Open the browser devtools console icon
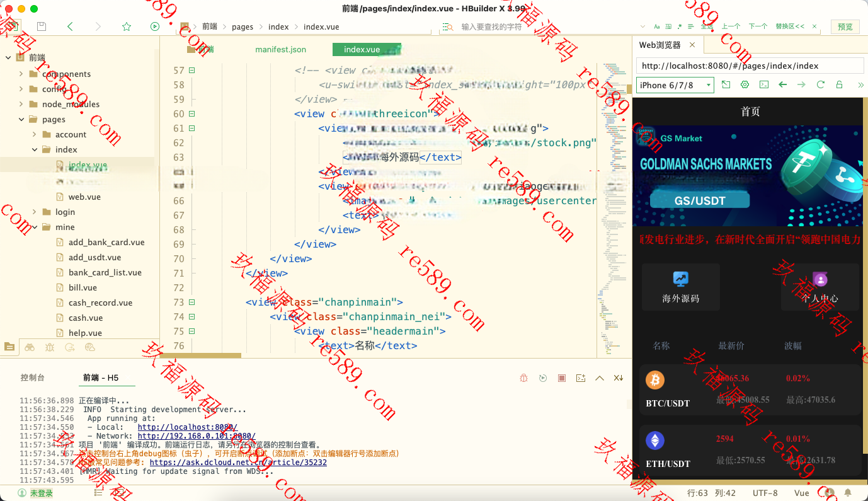 pos(764,84)
